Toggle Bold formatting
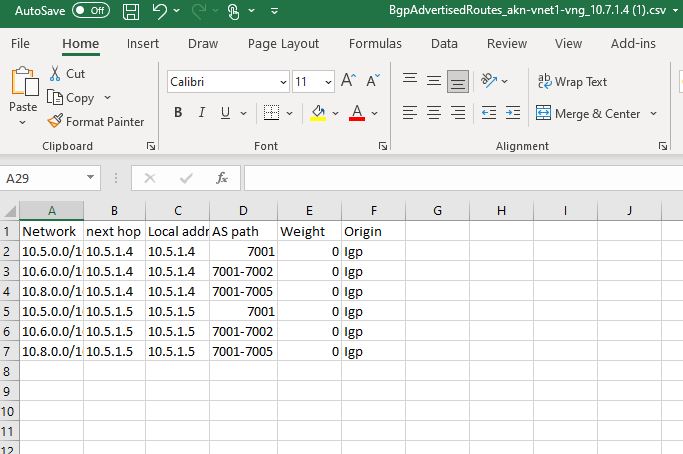This screenshot has width=683, height=454. pos(178,113)
